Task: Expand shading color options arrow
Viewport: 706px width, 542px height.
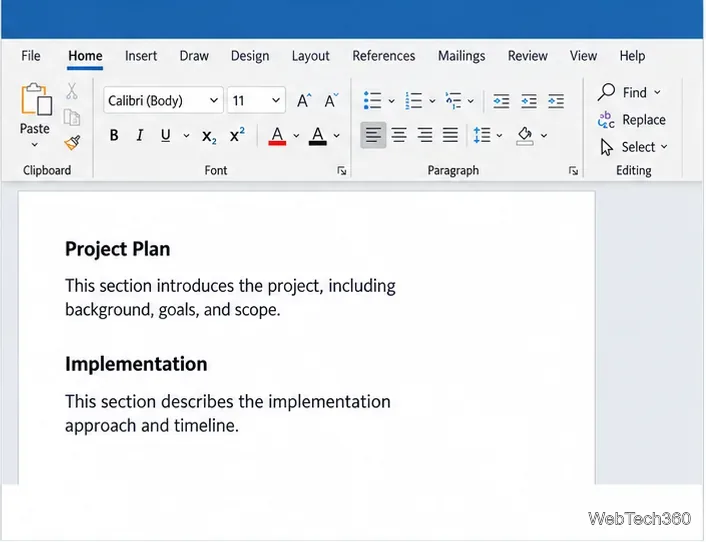Action: tap(544, 136)
